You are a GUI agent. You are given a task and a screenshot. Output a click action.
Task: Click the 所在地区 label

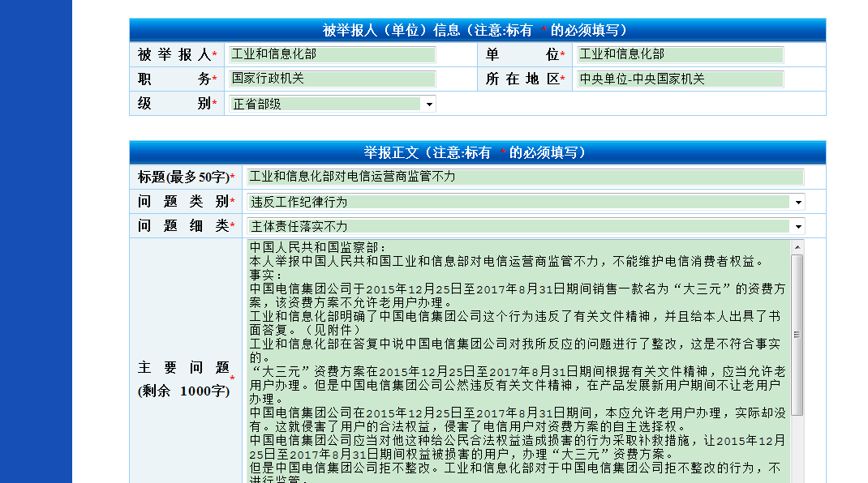523,79
